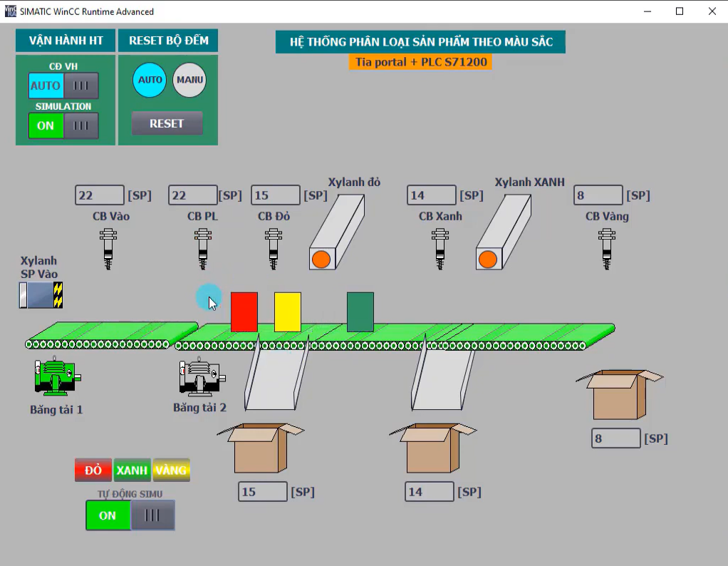Click the cardboard box above the 14 counter
The height and width of the screenshot is (566, 728).
pyautogui.click(x=432, y=448)
